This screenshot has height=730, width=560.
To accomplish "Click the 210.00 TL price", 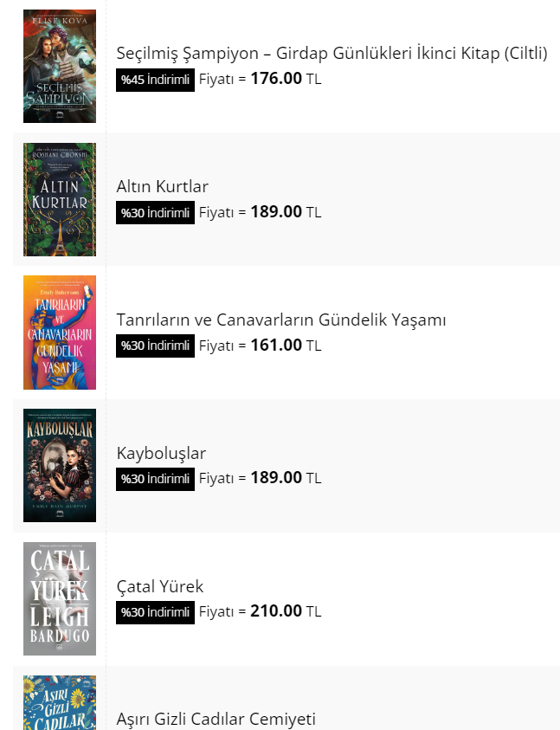I will click(x=285, y=612).
